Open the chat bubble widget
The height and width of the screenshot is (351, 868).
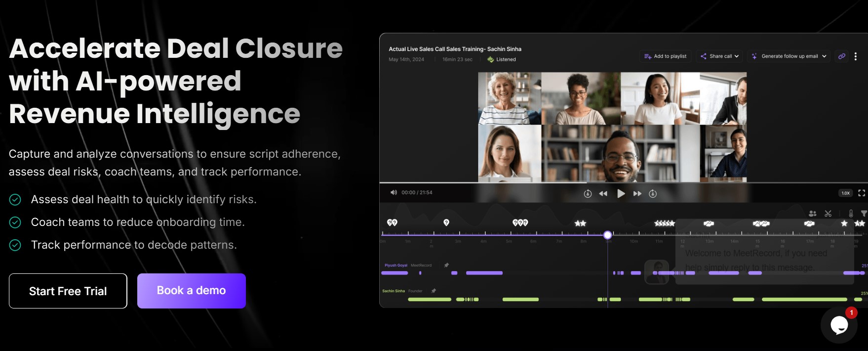click(x=839, y=325)
